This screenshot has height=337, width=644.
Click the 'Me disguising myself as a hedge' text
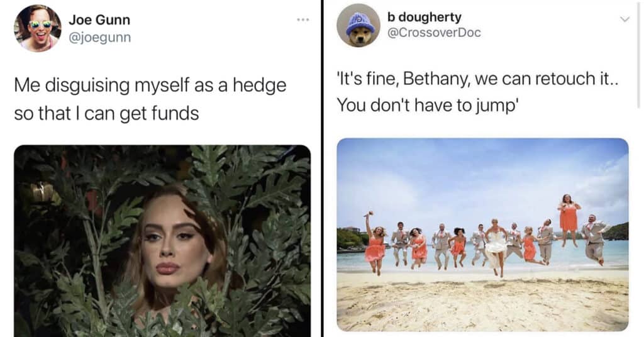(x=150, y=86)
